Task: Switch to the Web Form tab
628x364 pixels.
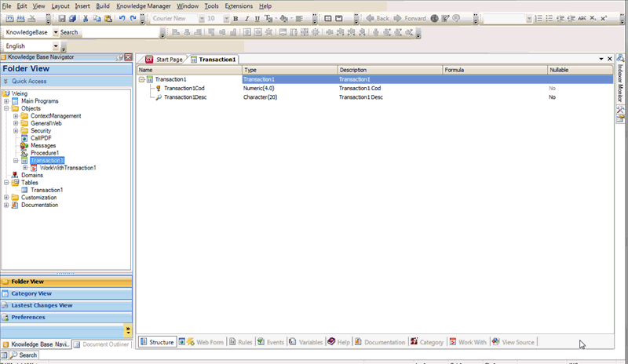Action: 202,342
